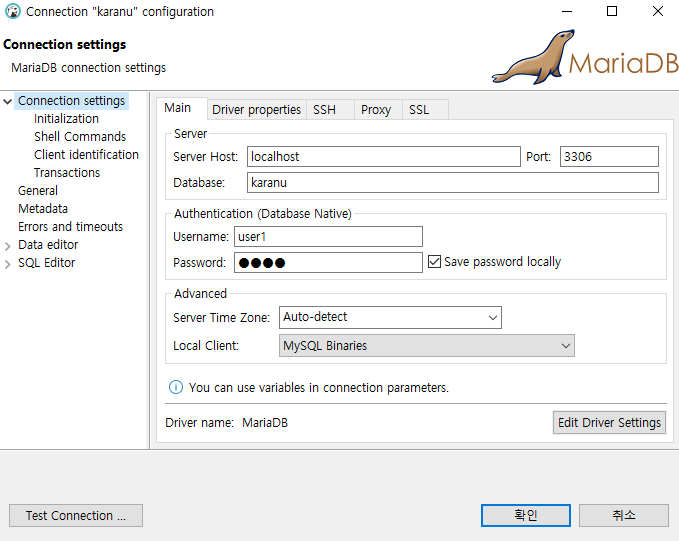Click the Test Connection button

76,515
